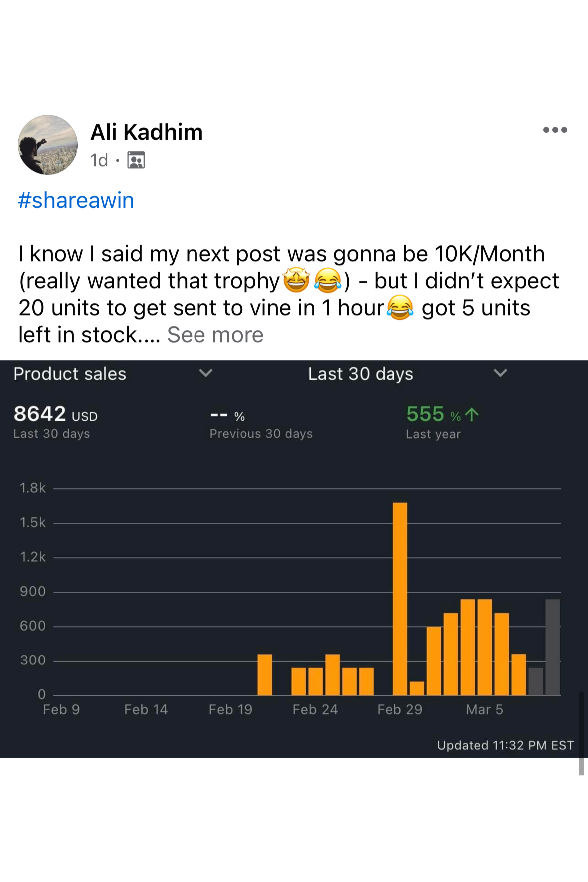Click the short gray bar in chart
Screen dimensions: 588x882
(535, 681)
